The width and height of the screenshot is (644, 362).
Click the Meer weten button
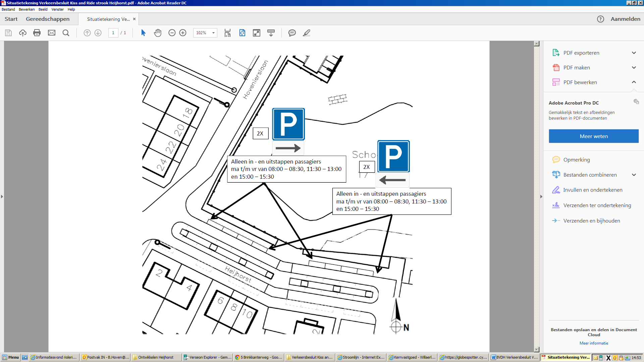click(593, 136)
